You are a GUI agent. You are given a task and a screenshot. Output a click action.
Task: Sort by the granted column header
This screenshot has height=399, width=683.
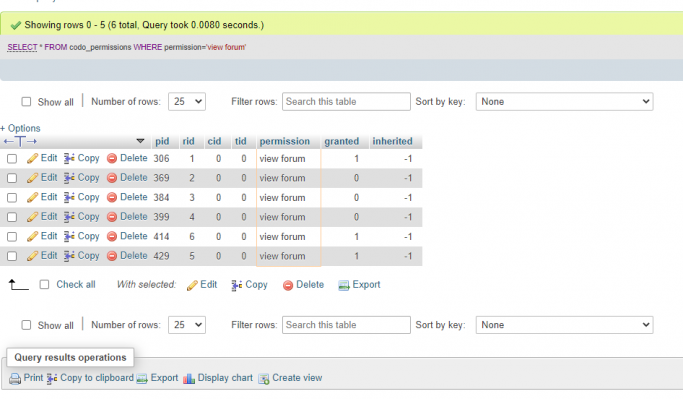[342, 141]
